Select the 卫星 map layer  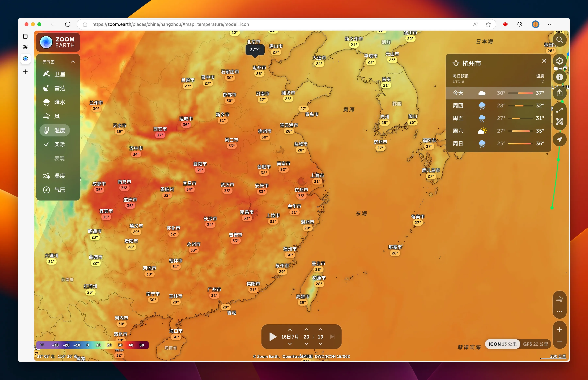click(x=59, y=74)
